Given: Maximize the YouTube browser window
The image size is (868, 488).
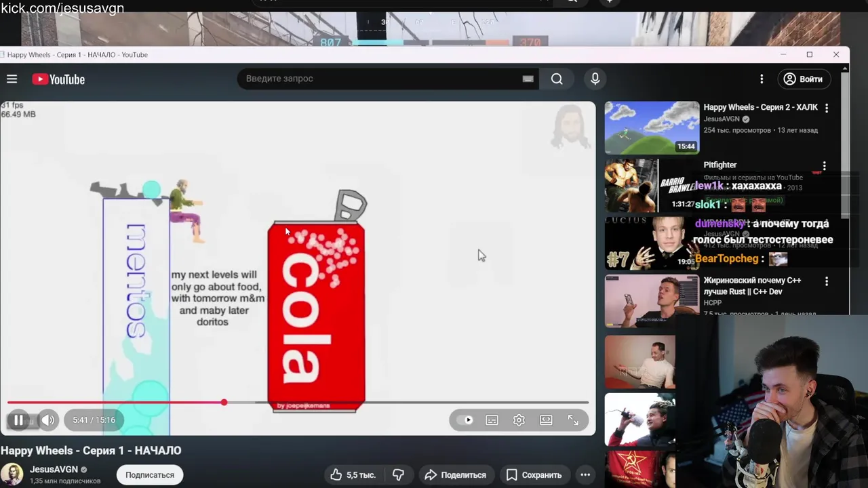Looking at the screenshot, I should click(809, 54).
